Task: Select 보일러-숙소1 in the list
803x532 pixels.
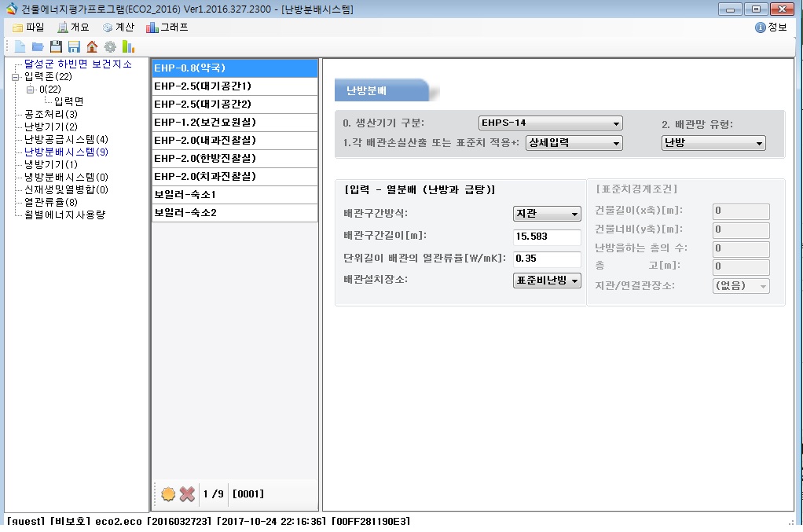Action: tap(234, 194)
